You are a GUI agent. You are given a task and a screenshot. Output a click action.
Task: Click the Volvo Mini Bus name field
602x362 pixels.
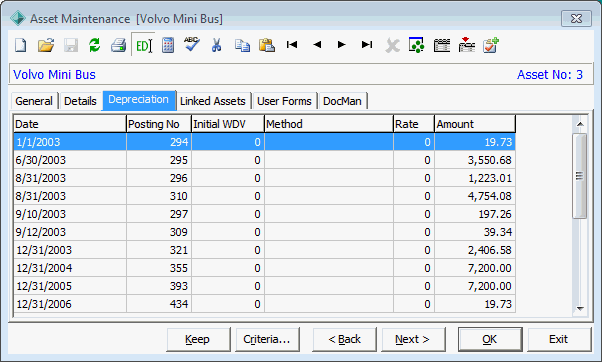(55, 74)
